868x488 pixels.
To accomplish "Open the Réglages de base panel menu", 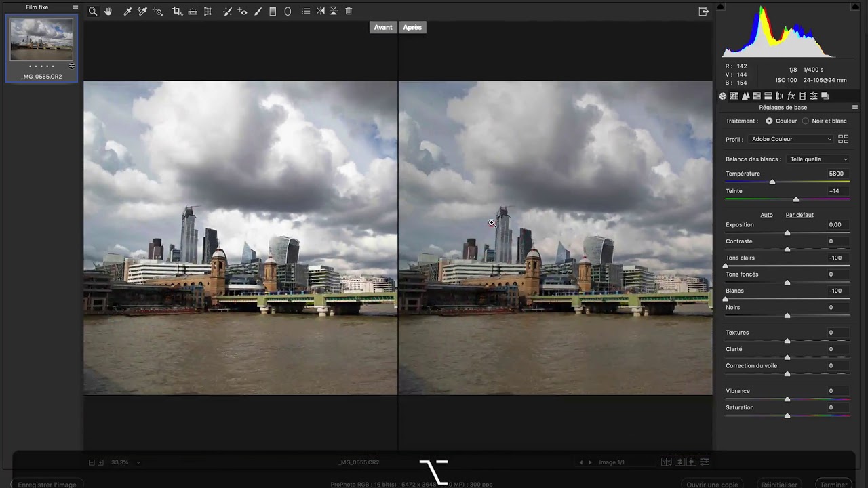I will (x=855, y=108).
